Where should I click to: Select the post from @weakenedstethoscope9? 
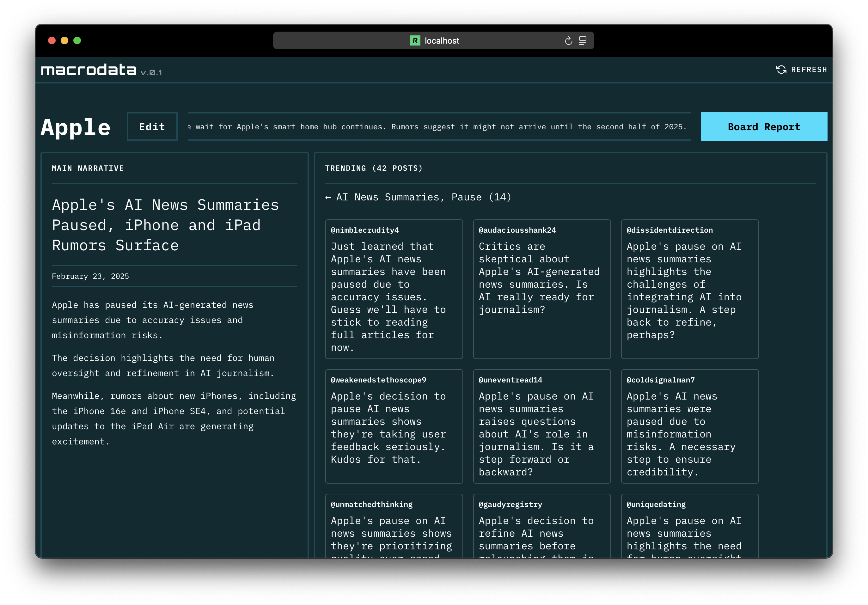(x=394, y=426)
